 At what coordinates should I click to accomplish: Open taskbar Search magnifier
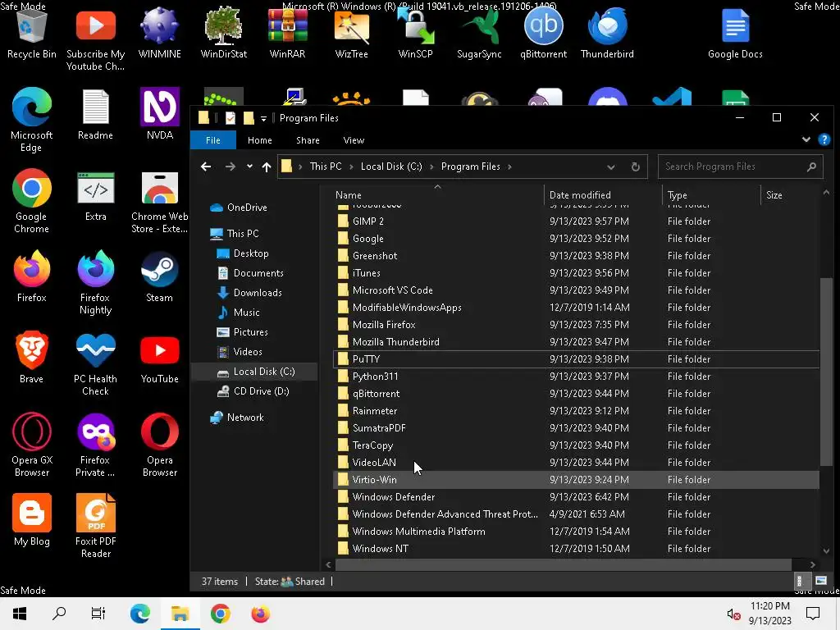59,614
